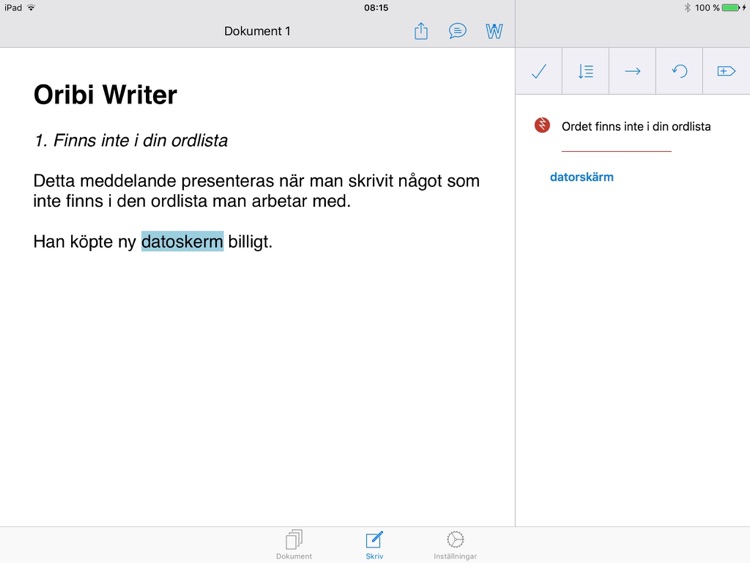Tap "Ordet finns inte i din ordlista" message
The image size is (750, 563).
[636, 127]
